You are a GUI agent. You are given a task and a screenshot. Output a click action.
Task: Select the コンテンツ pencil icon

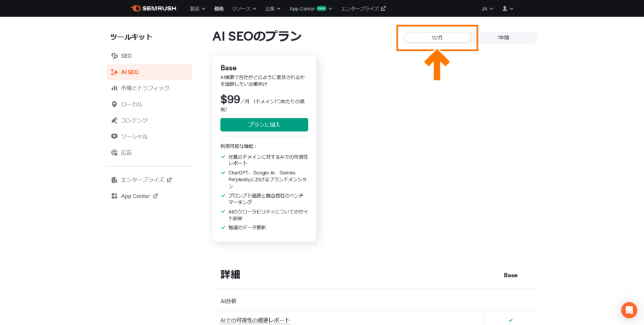tap(114, 120)
